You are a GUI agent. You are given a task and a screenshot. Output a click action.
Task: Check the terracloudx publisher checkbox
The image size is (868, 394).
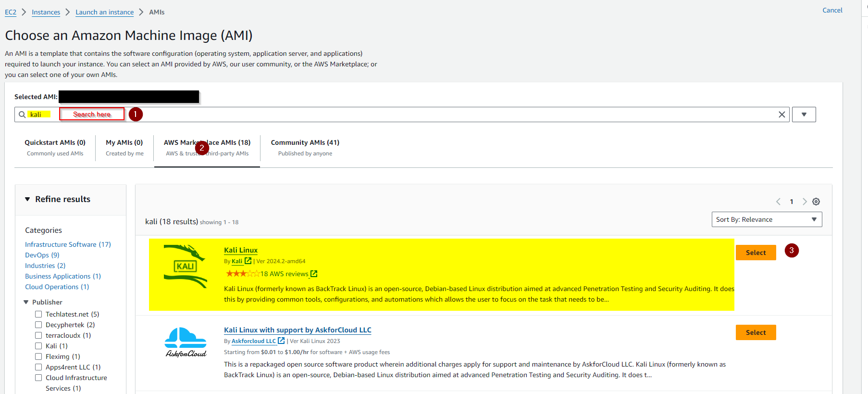(38, 335)
